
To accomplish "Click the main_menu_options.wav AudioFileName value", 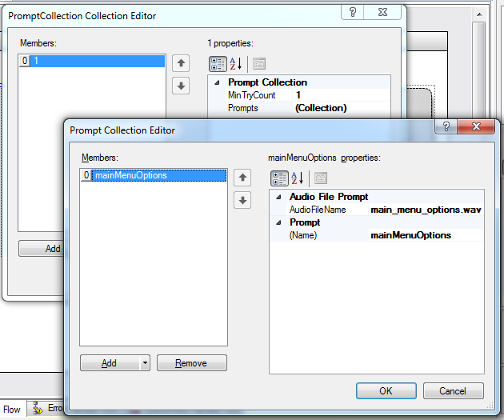I will click(426, 210).
